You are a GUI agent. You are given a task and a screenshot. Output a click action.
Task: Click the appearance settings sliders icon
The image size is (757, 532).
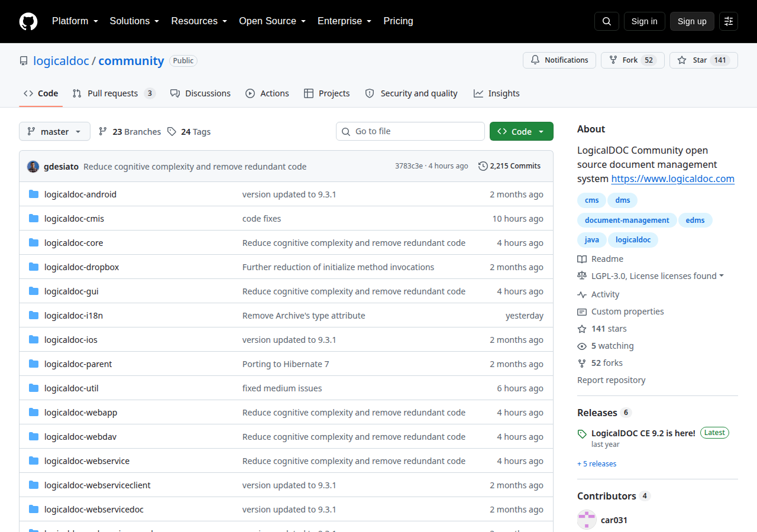[729, 21]
